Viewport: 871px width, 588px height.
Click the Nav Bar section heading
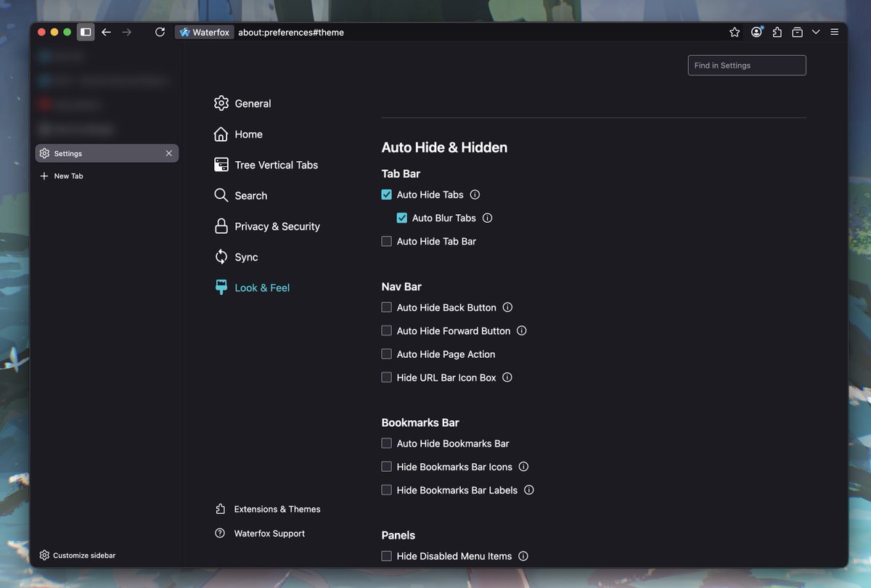coord(401,287)
